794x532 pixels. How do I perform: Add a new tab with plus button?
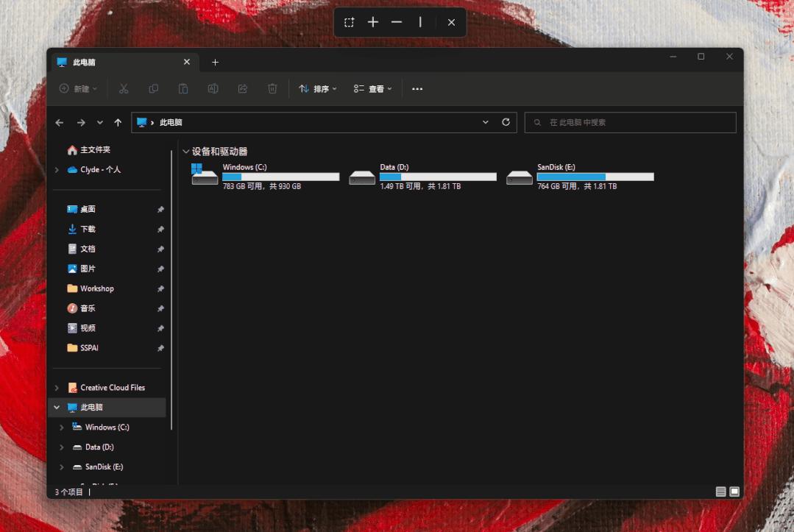(215, 63)
